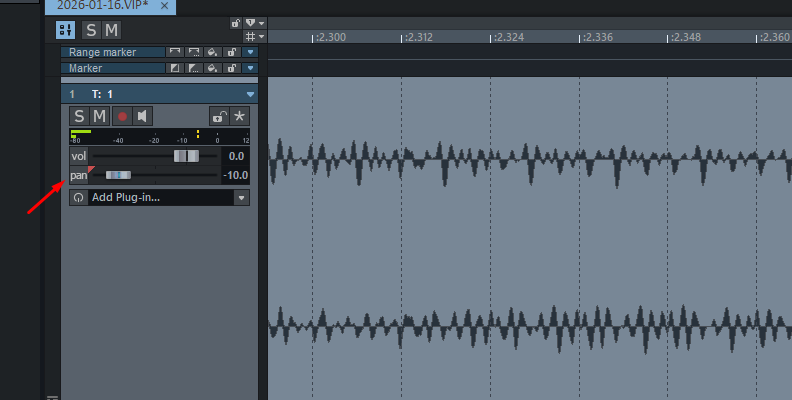This screenshot has width=792, height=400.
Task: Click the star icon on track 1
Action: (239, 116)
